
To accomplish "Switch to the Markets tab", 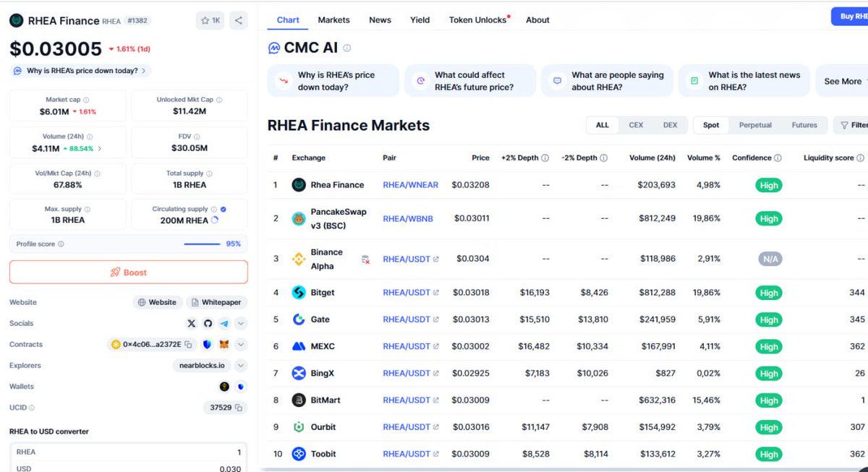I will click(333, 20).
